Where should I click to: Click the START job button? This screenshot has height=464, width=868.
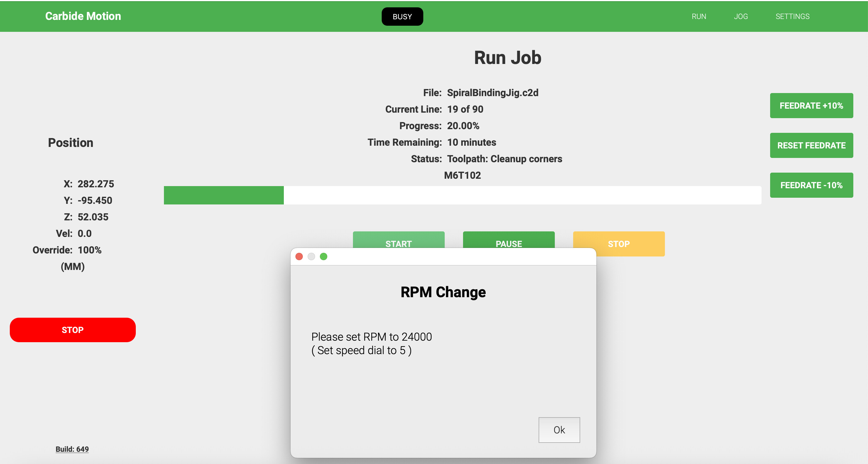click(x=399, y=240)
